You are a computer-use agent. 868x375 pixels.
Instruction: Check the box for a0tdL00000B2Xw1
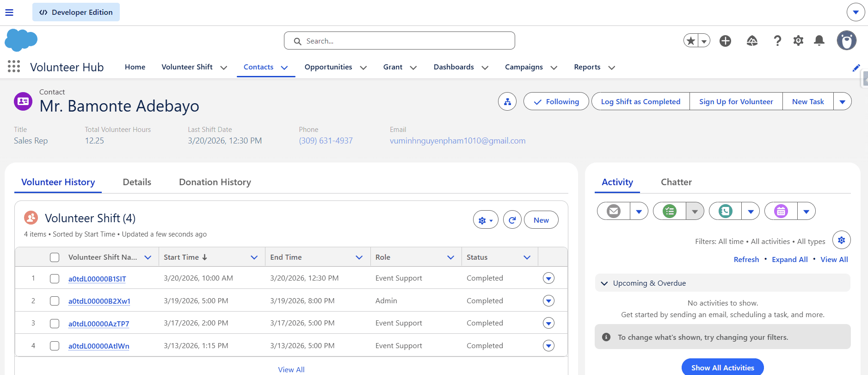[x=55, y=301]
